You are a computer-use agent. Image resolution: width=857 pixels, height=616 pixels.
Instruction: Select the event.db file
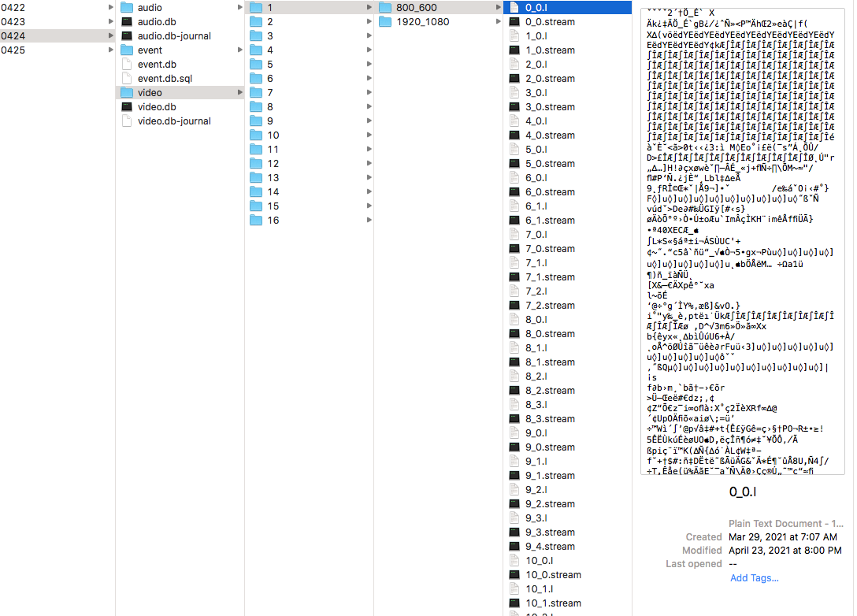pyautogui.click(x=180, y=65)
